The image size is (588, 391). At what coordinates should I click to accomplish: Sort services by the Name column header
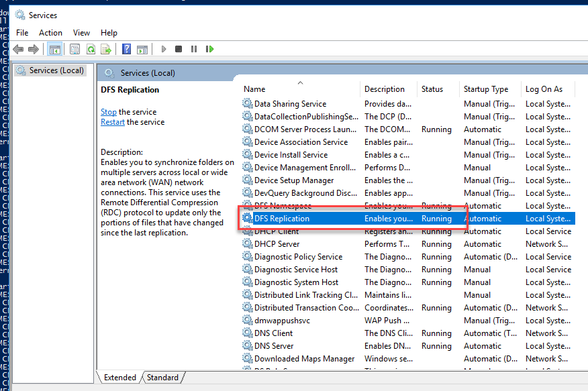pyautogui.click(x=254, y=89)
